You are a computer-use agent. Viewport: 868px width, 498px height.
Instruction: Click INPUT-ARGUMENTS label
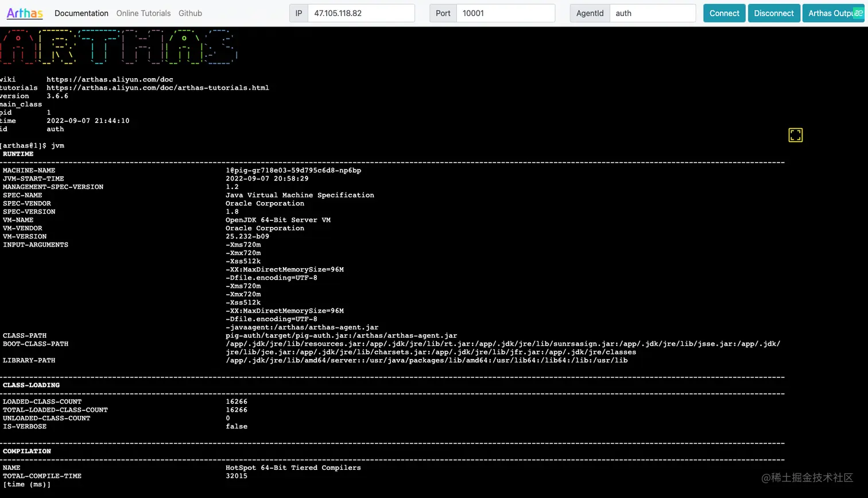pyautogui.click(x=36, y=245)
